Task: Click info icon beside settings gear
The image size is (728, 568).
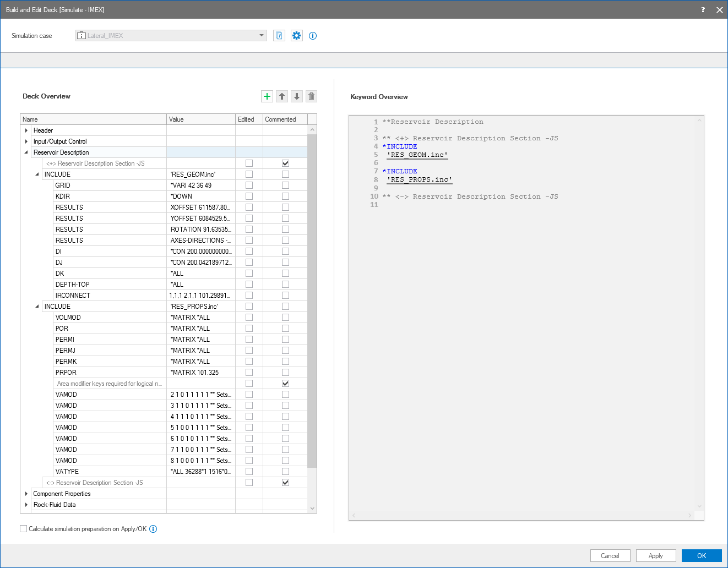Action: (313, 36)
